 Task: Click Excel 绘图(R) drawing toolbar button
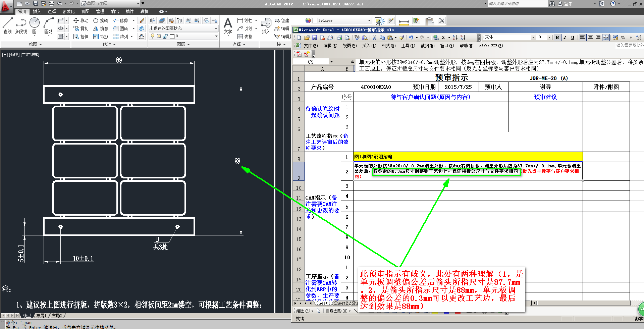(x=305, y=311)
